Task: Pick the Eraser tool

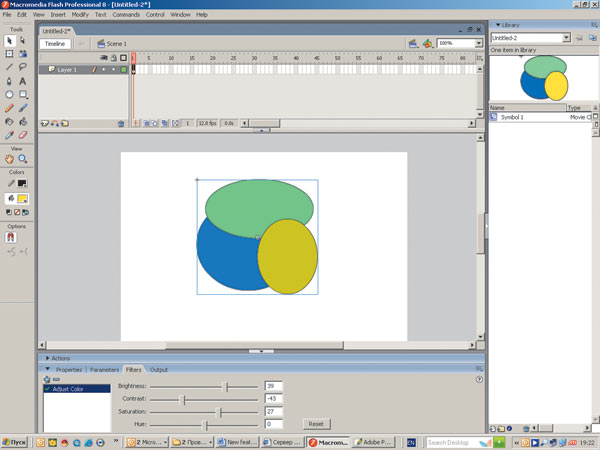Action: click(22, 135)
